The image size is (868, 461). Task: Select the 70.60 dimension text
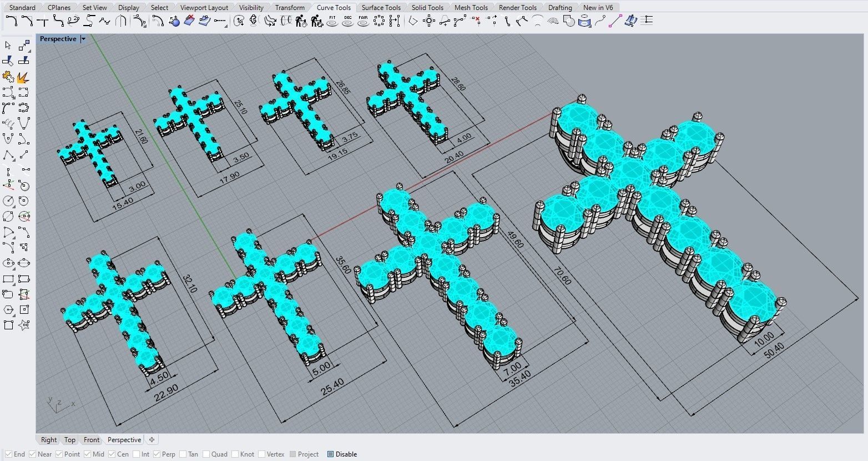(561, 274)
